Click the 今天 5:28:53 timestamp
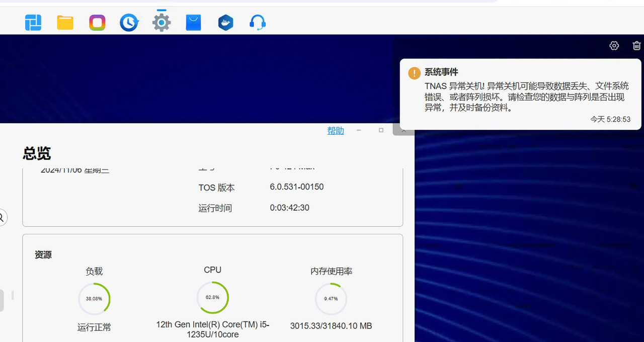This screenshot has height=342, width=644. (610, 119)
